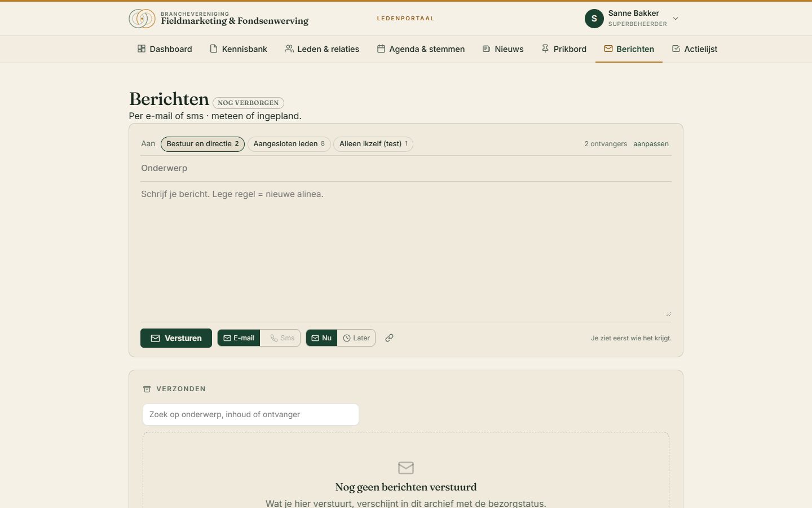Viewport: 812px width, 508px height.
Task: Select the Berichten tab
Action: [629, 49]
